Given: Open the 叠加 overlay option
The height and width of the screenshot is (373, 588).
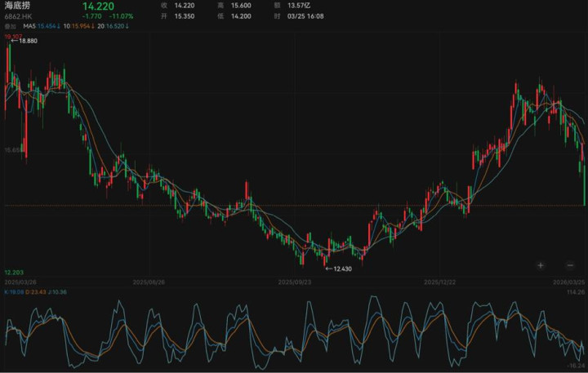Looking at the screenshot, I should tap(10, 26).
